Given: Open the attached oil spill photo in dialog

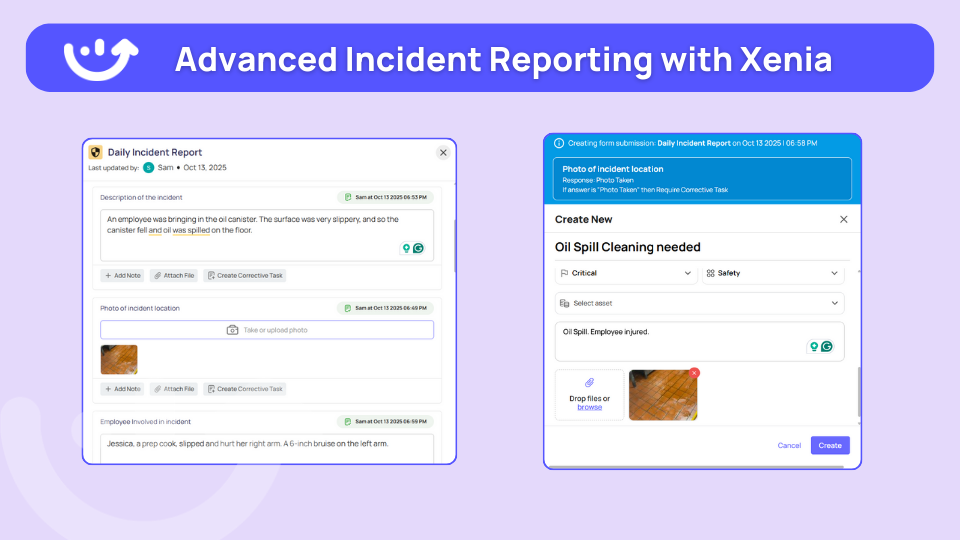Looking at the screenshot, I should coord(663,396).
